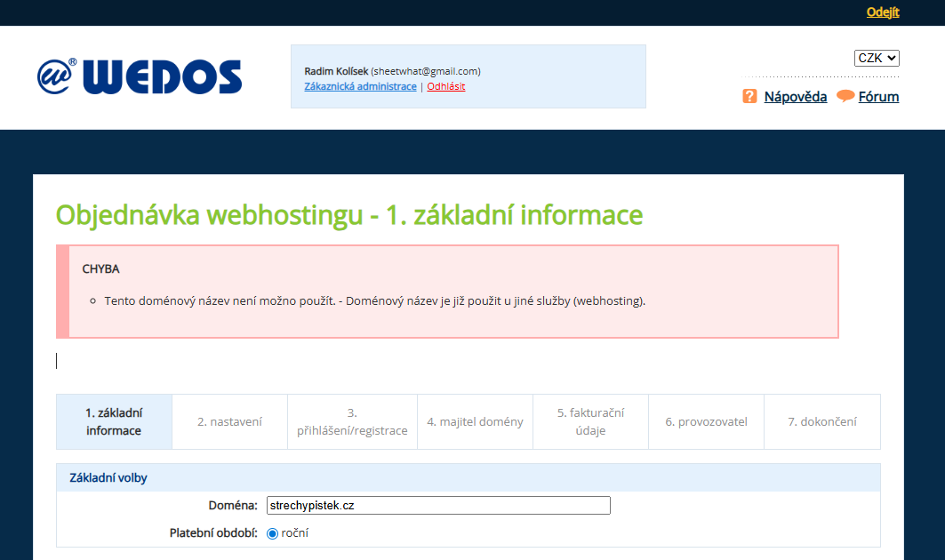Select the 1. základní informace step tab
The width and height of the screenshot is (945, 560).
[114, 421]
